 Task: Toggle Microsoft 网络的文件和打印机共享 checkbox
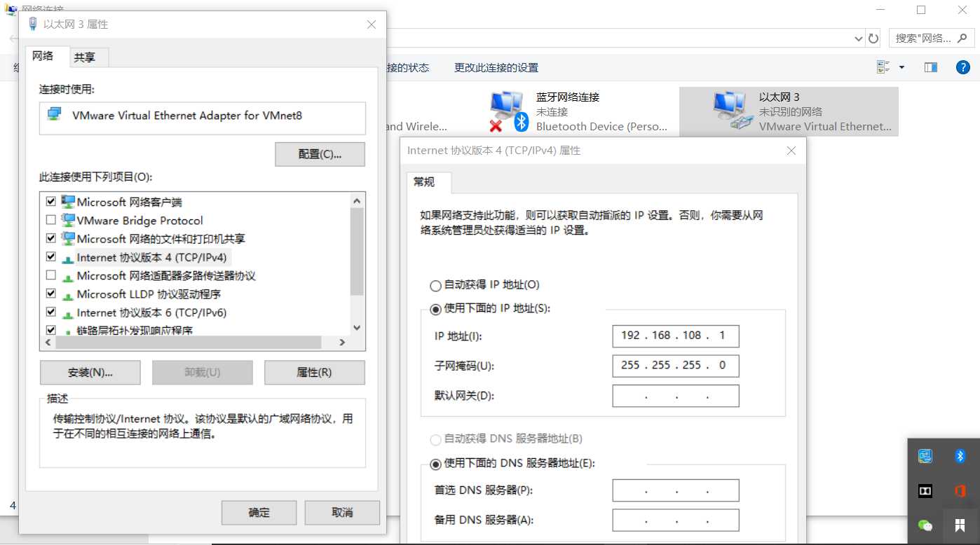tap(50, 238)
